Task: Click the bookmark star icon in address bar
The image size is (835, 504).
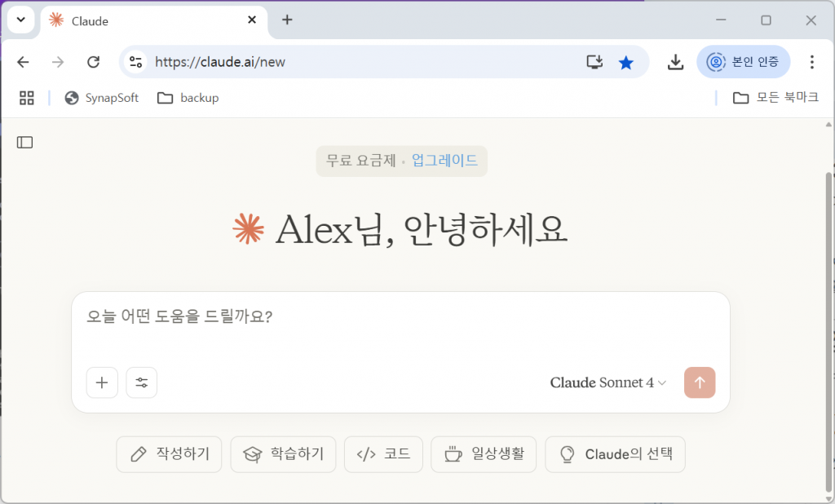Action: coord(625,62)
